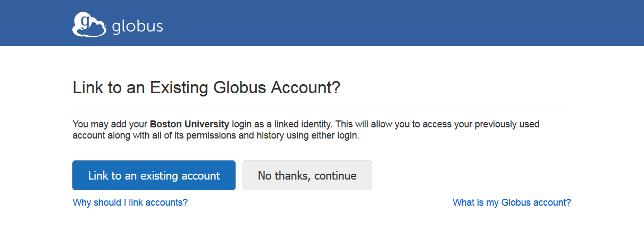
Task: Click the horizontal divider below the heading
Action: [321, 109]
